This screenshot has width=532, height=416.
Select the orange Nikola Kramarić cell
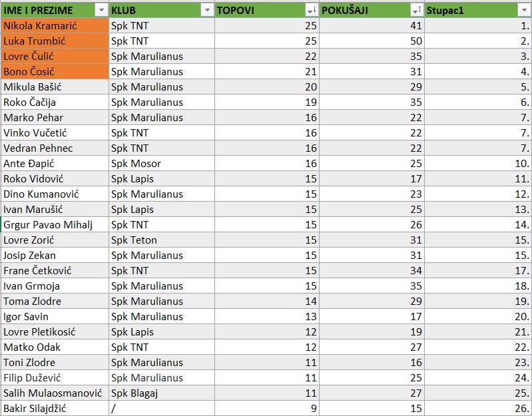click(x=54, y=25)
